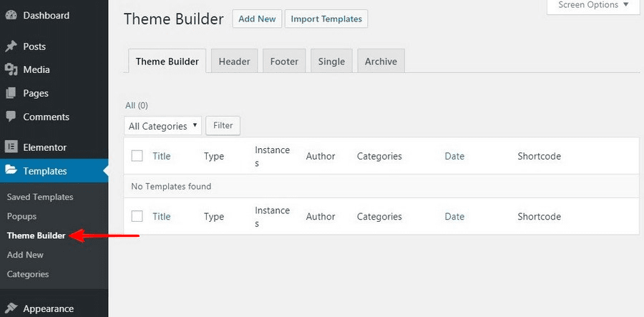Open the All Categories dropdown

[x=162, y=126]
